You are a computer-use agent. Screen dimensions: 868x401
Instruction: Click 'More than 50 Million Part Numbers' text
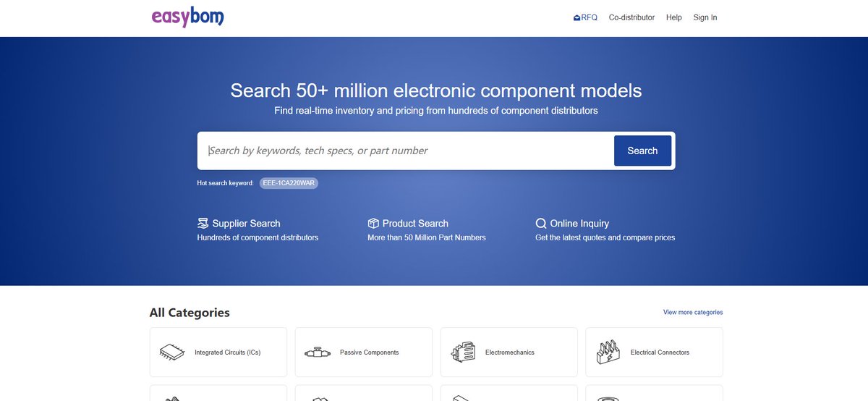[x=427, y=237]
